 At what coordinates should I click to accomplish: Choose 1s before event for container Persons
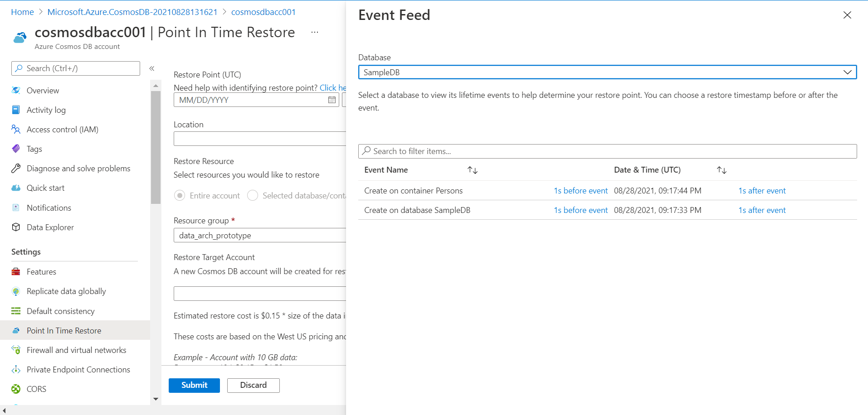(580, 191)
